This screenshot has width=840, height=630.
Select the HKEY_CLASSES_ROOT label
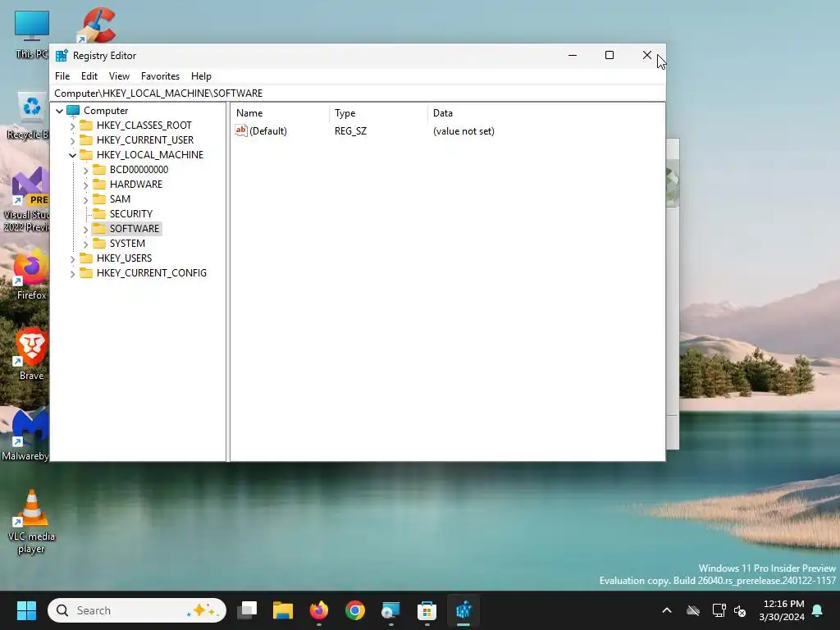tap(144, 126)
